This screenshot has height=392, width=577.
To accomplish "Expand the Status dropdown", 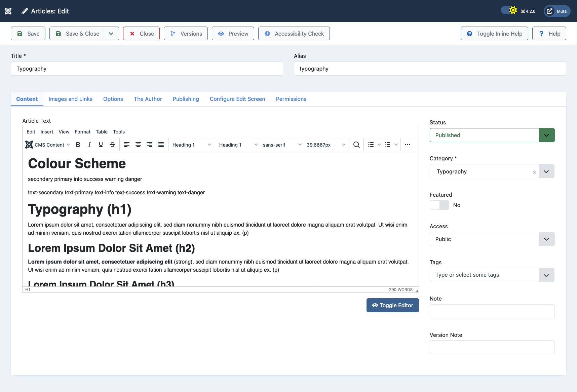I will click(546, 135).
